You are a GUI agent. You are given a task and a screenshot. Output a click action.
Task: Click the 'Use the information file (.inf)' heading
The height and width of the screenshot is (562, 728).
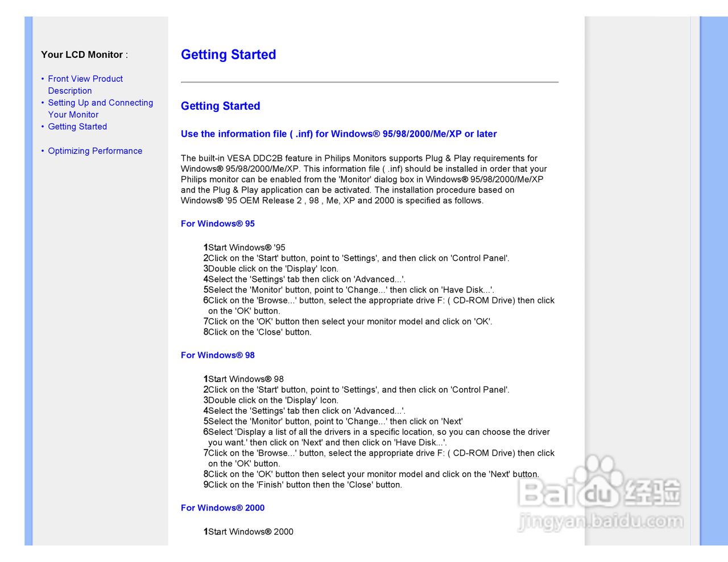338,134
